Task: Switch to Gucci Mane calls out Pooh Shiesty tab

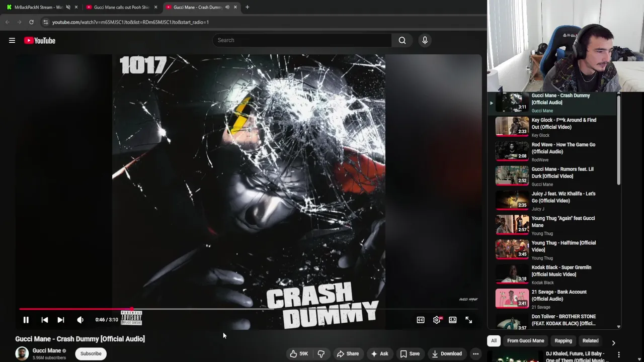Action: point(121,7)
